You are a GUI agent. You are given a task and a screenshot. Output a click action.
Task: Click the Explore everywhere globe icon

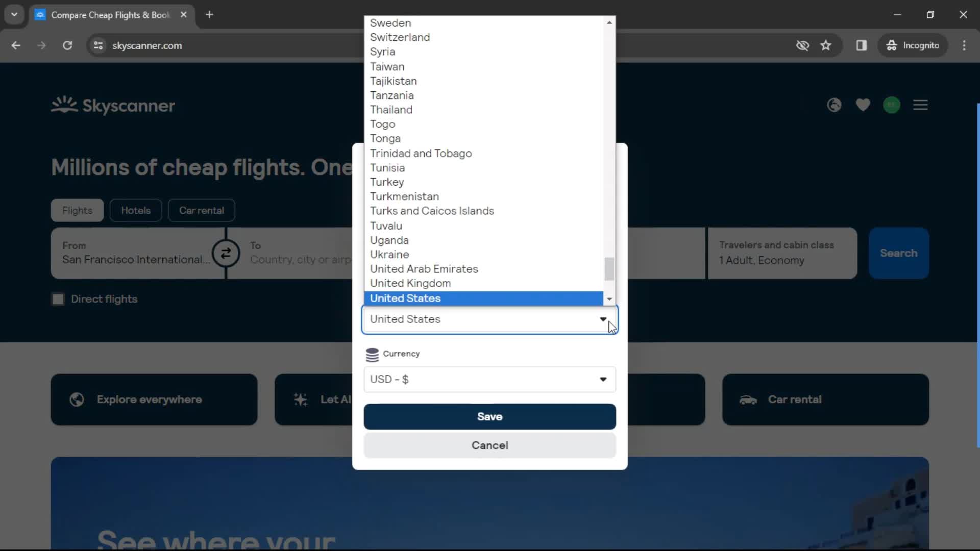[x=77, y=399]
